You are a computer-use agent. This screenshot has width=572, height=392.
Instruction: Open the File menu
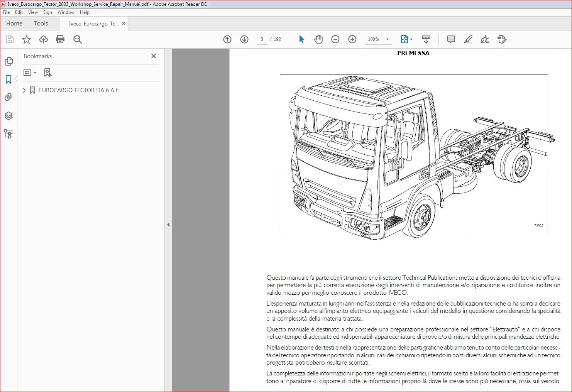tap(6, 12)
